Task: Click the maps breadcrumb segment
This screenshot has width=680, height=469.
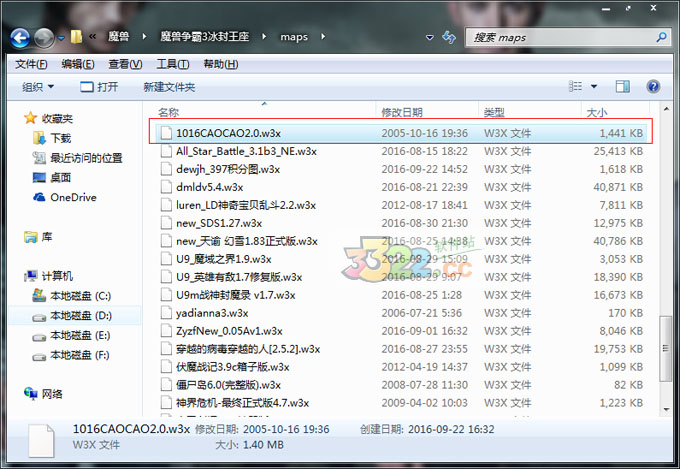Action: 294,37
